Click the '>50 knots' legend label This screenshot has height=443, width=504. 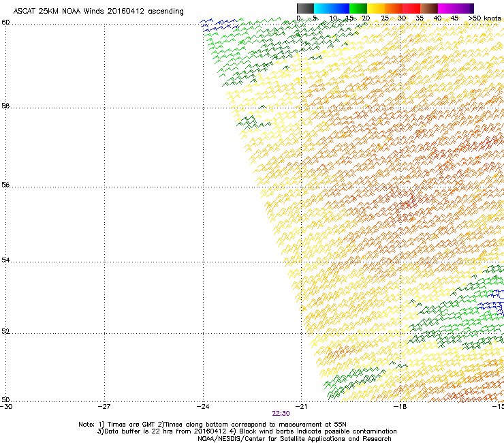pos(484,18)
